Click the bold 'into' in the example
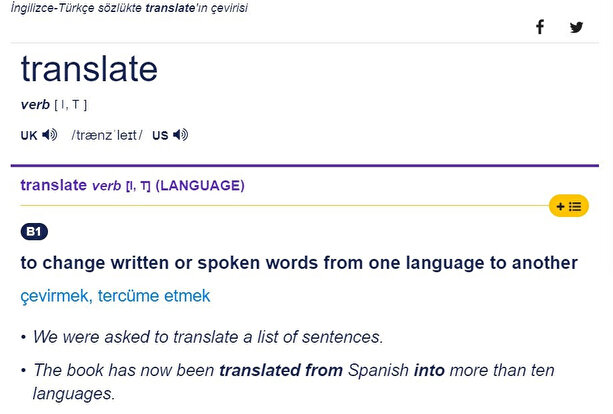Screen dimensions: 613x414 click(x=430, y=371)
